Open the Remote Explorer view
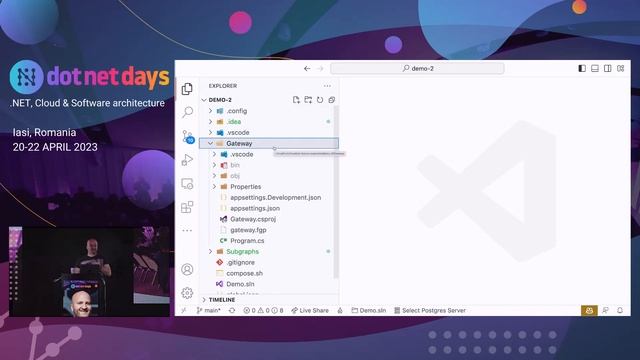 click(187, 184)
